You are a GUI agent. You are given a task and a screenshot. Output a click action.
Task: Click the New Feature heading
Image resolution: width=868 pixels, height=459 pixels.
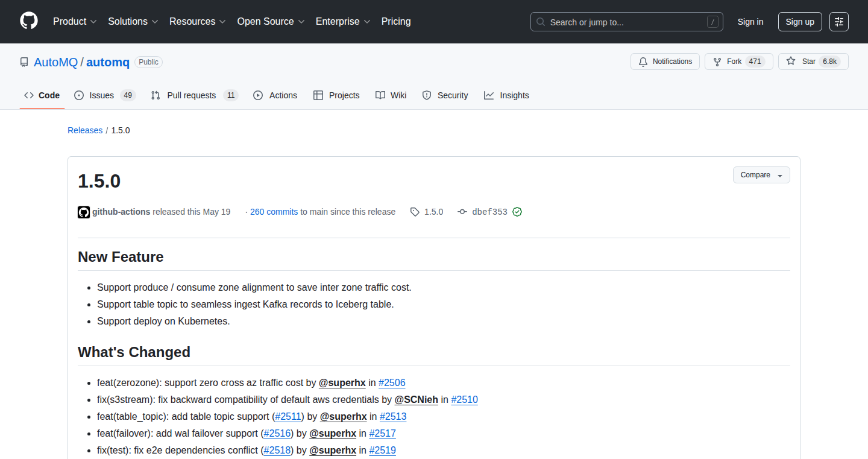[x=121, y=257]
